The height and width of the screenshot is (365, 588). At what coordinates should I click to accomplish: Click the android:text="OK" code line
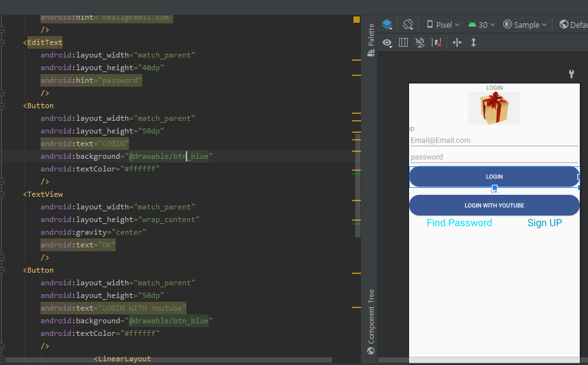pos(78,245)
